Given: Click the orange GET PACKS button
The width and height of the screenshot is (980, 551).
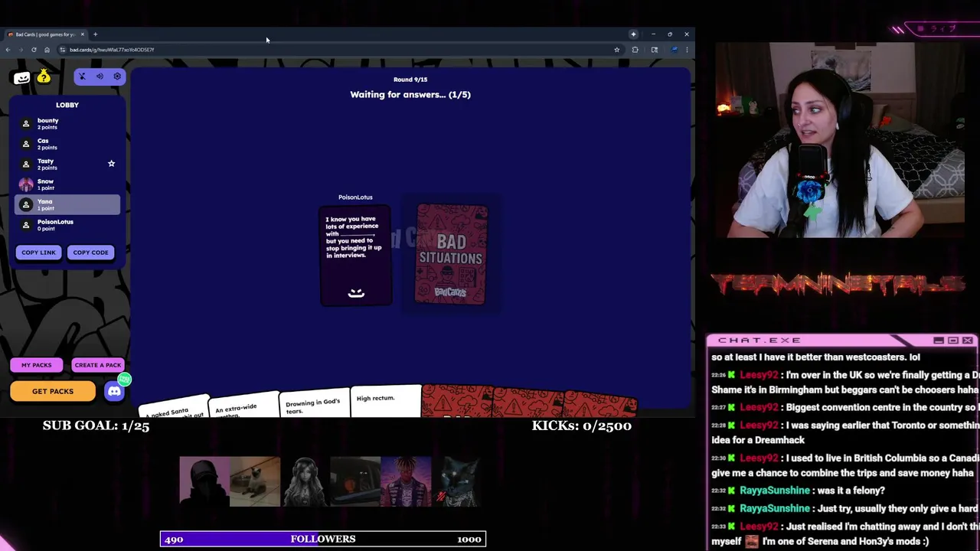Looking at the screenshot, I should click(x=53, y=391).
